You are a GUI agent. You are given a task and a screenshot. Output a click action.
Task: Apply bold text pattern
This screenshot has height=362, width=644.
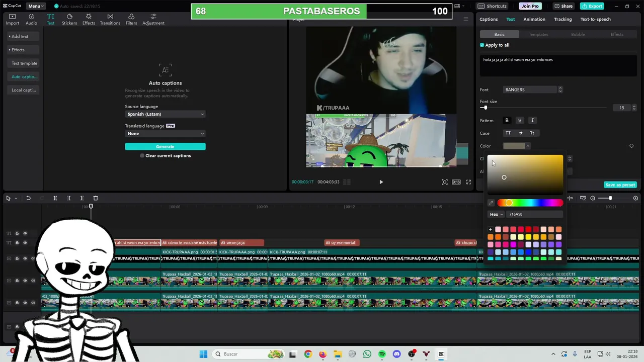pyautogui.click(x=507, y=120)
